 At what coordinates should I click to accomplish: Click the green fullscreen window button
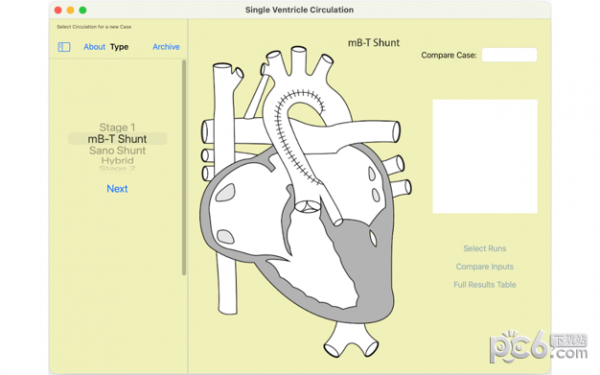tap(83, 10)
